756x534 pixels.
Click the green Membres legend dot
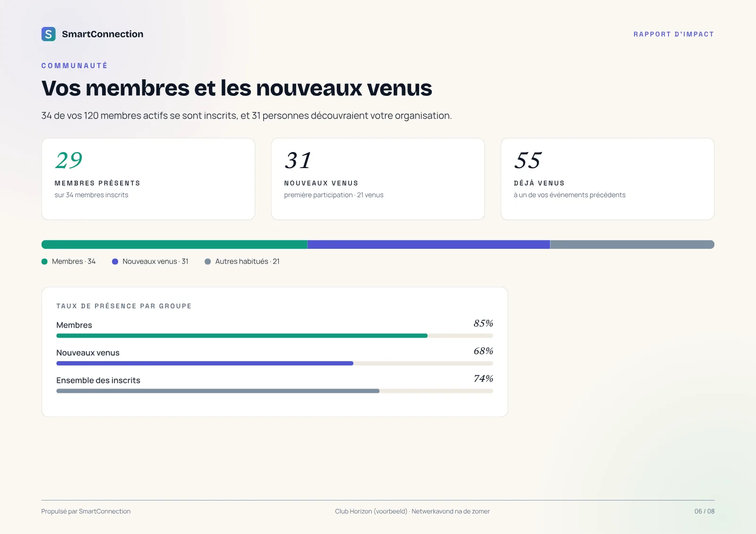point(44,262)
